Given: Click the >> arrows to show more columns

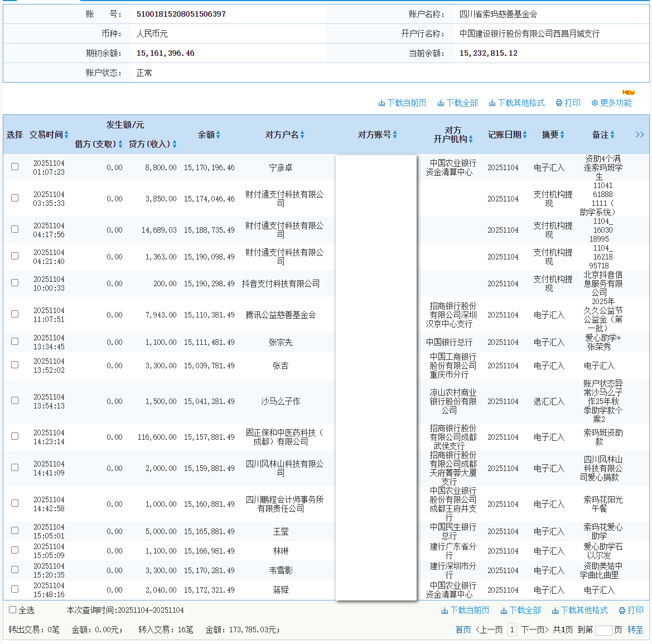Looking at the screenshot, I should 640,134.
